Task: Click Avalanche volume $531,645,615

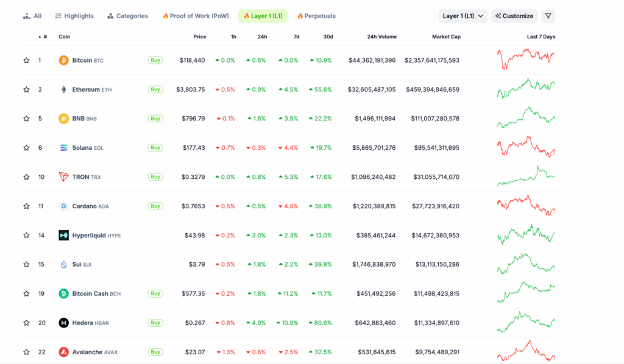Action: (x=377, y=352)
